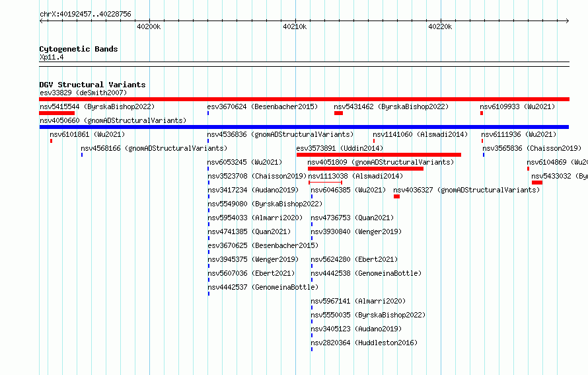This screenshot has height=375, width=588.
Task: Click the Xp11.4 cytogenetic band bar
Action: 304,64
